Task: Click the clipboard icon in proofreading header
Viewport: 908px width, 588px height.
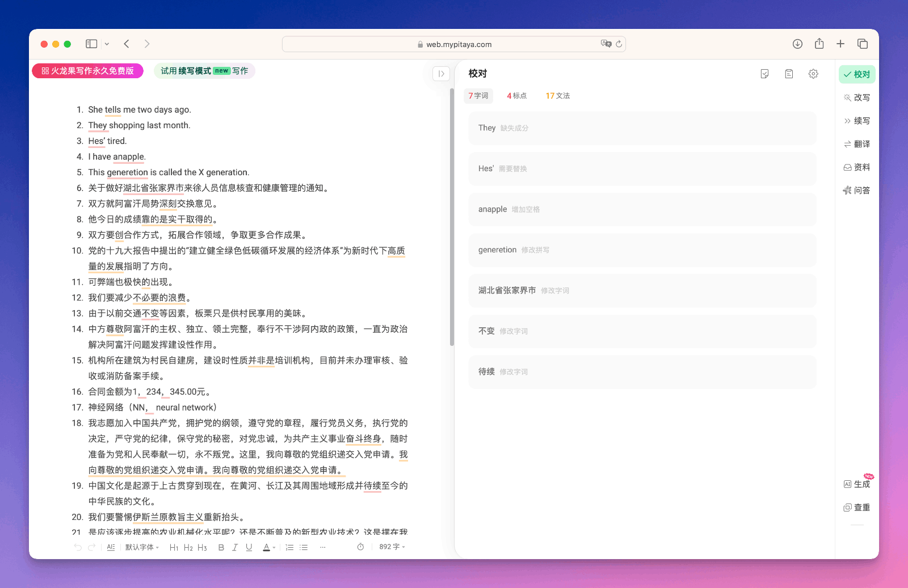Action: click(x=789, y=74)
